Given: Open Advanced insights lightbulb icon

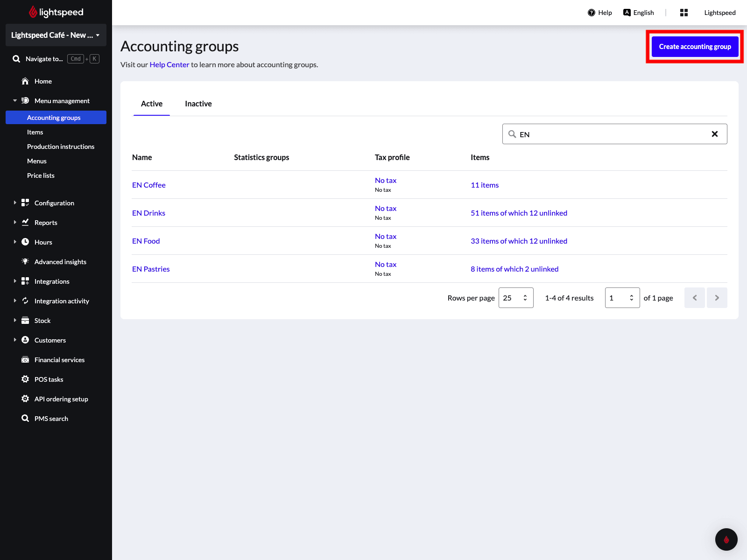Looking at the screenshot, I should (25, 262).
